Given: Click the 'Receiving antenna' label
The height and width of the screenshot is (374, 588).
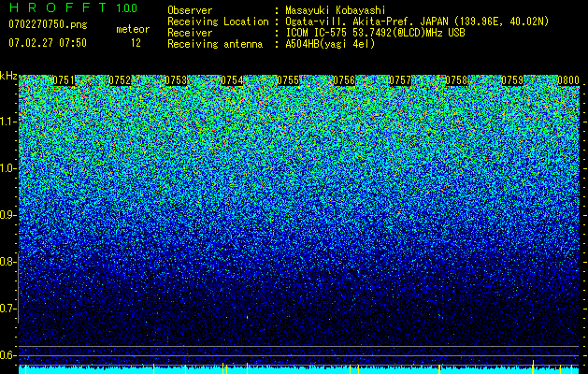Looking at the screenshot, I should tap(215, 44).
